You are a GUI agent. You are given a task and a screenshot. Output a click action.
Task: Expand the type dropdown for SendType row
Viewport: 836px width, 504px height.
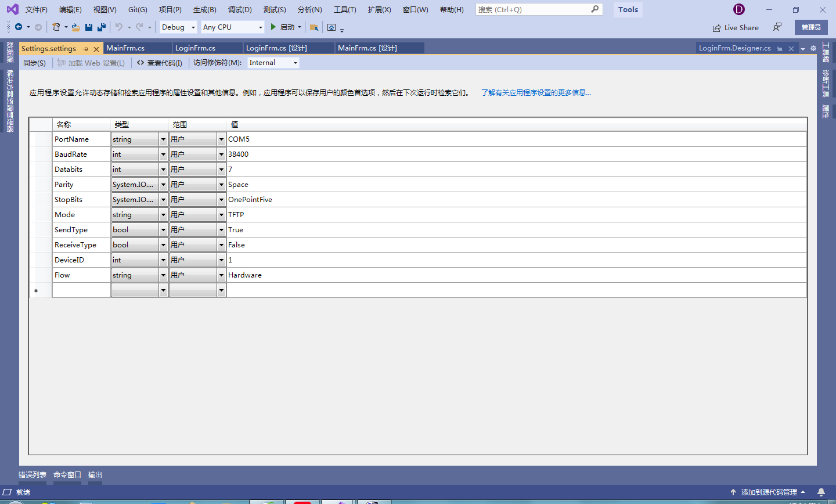coord(163,230)
